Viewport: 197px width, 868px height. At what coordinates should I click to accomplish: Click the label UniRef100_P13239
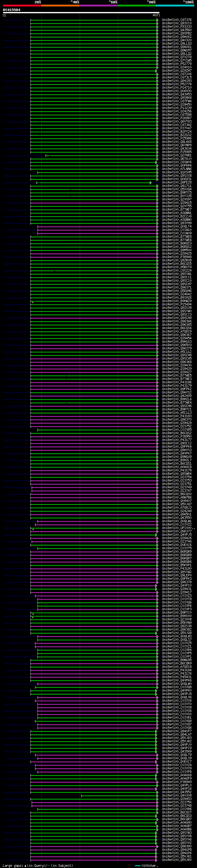click(x=177, y=108)
